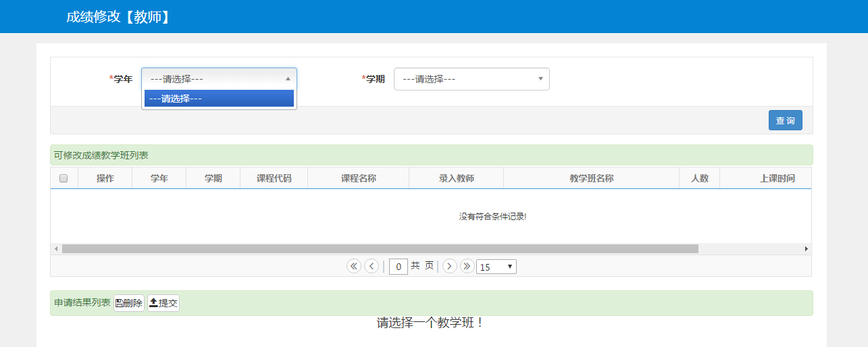Click left arrow of horizontal scrollbar
This screenshot has height=347, width=868.
coord(56,249)
